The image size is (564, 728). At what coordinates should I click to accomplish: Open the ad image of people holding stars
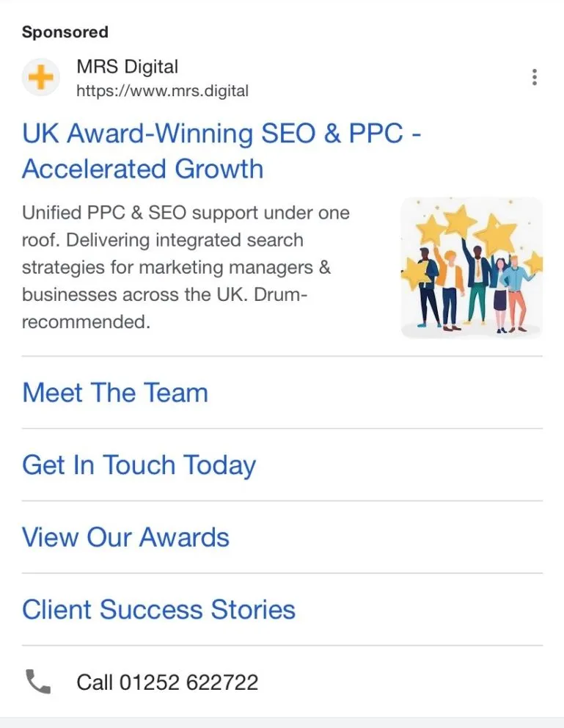tap(472, 268)
